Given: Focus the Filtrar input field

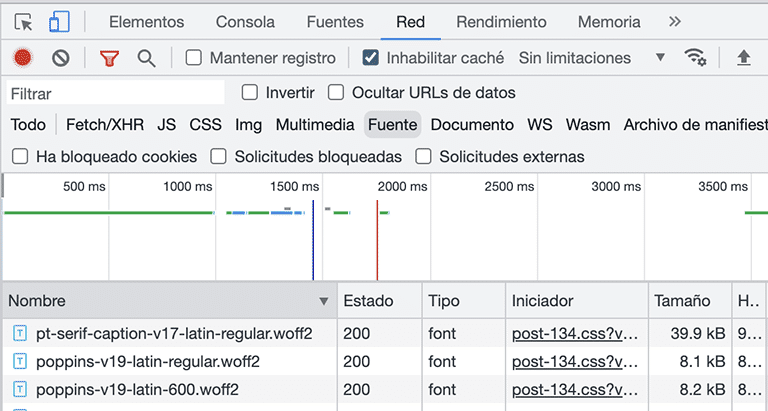Looking at the screenshot, I should (116, 93).
